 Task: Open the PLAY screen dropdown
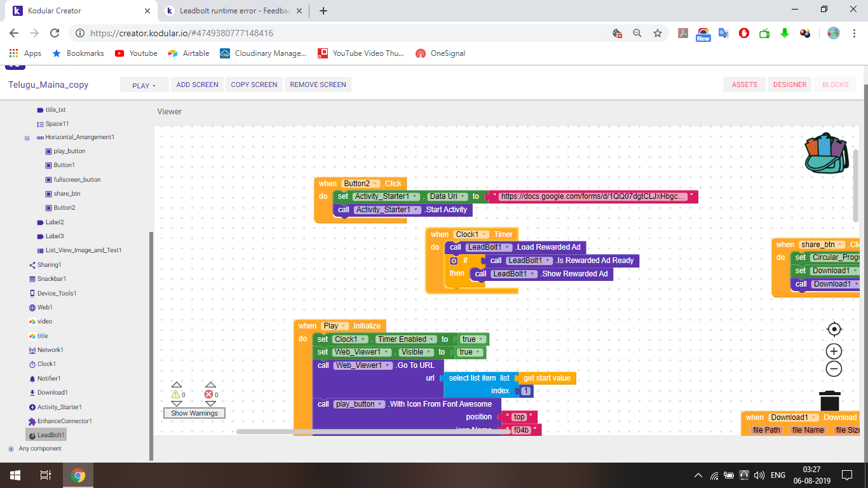pos(144,85)
